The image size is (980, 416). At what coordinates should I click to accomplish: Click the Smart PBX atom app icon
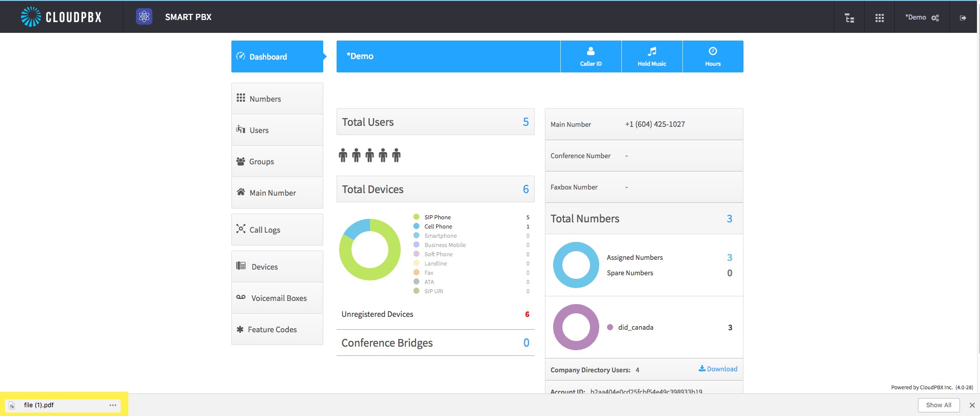pos(144,16)
